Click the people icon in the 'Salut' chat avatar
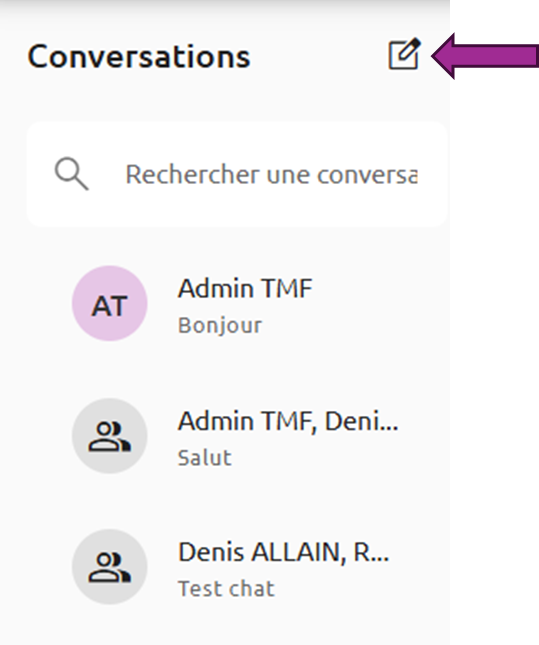 (x=109, y=436)
